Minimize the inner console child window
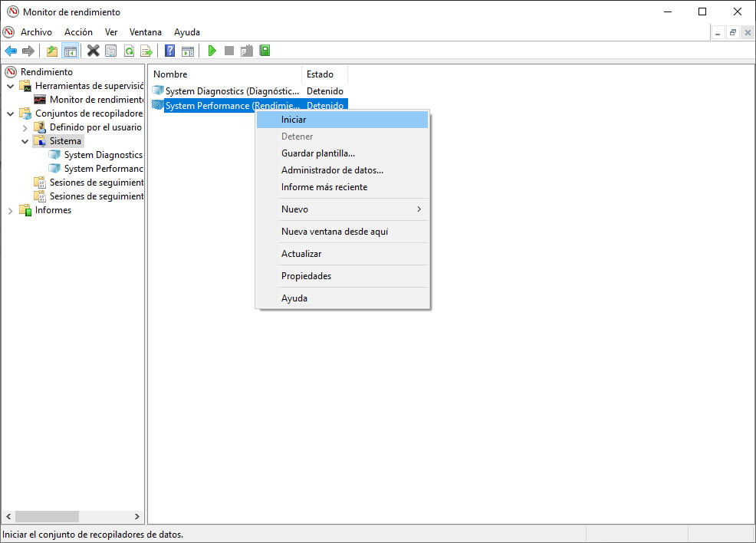 (x=718, y=33)
